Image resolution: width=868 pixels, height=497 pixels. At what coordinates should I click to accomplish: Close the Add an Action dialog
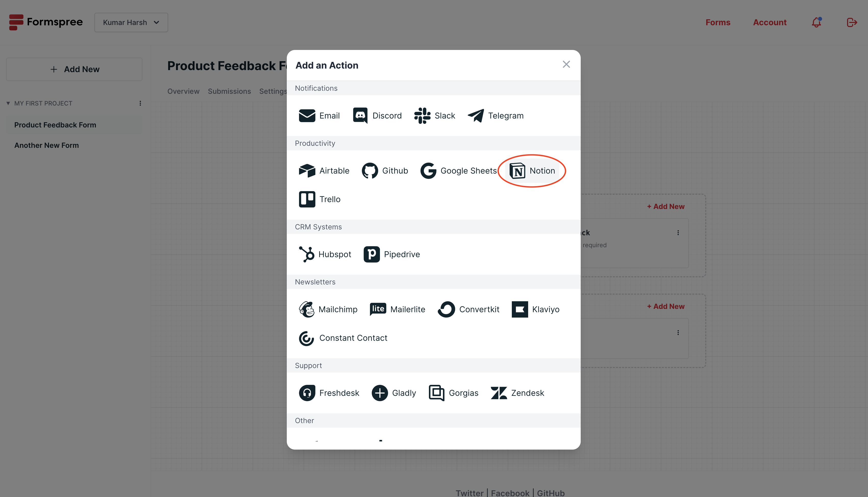[566, 64]
